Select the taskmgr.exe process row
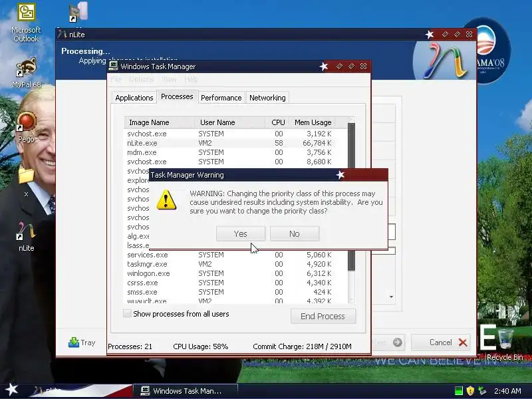The height and width of the screenshot is (399, 532). coord(229,264)
